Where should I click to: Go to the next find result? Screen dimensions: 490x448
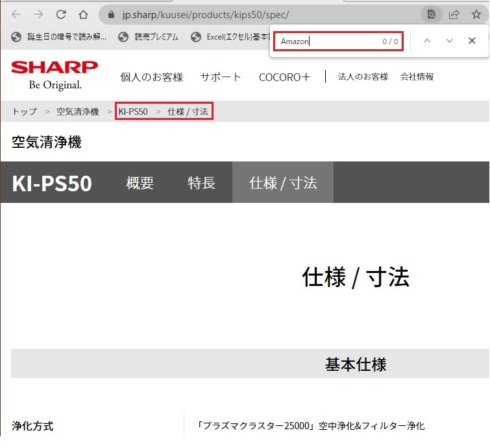(449, 41)
